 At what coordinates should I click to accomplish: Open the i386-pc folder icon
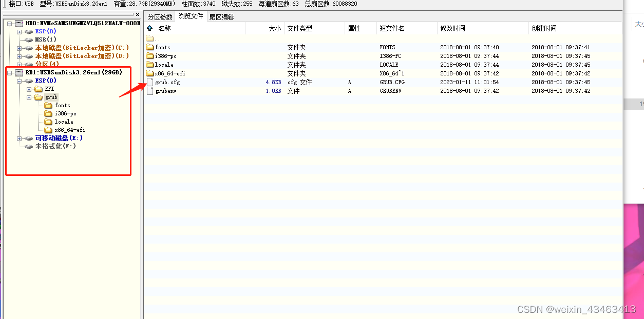point(150,56)
